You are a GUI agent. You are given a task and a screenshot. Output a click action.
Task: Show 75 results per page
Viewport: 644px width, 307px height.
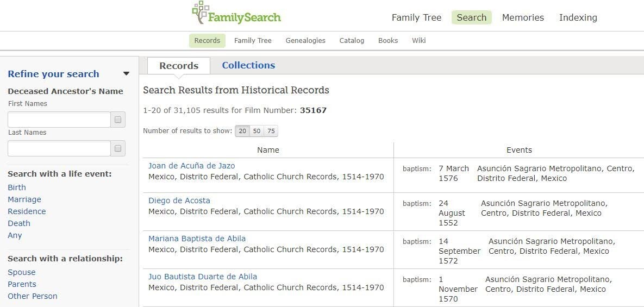coord(271,131)
